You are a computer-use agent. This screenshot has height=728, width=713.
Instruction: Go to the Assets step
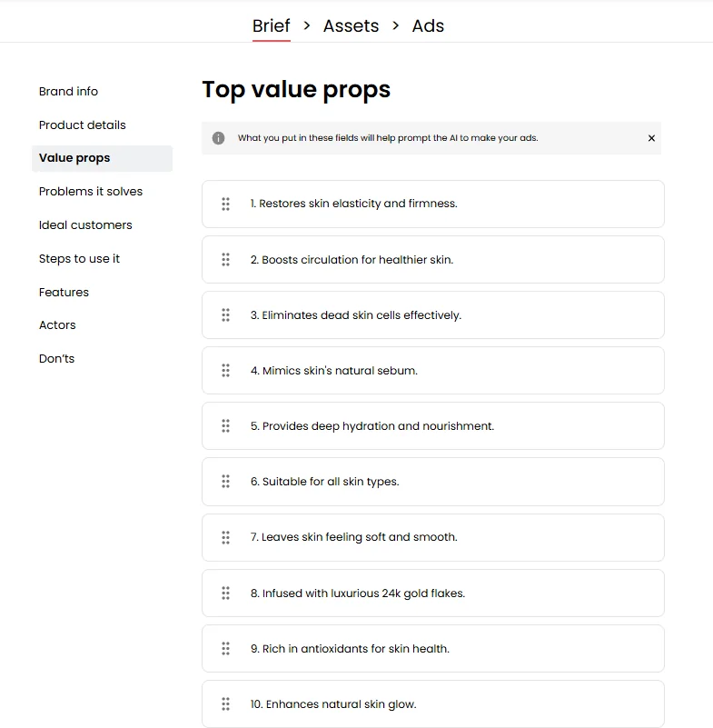[x=351, y=26]
